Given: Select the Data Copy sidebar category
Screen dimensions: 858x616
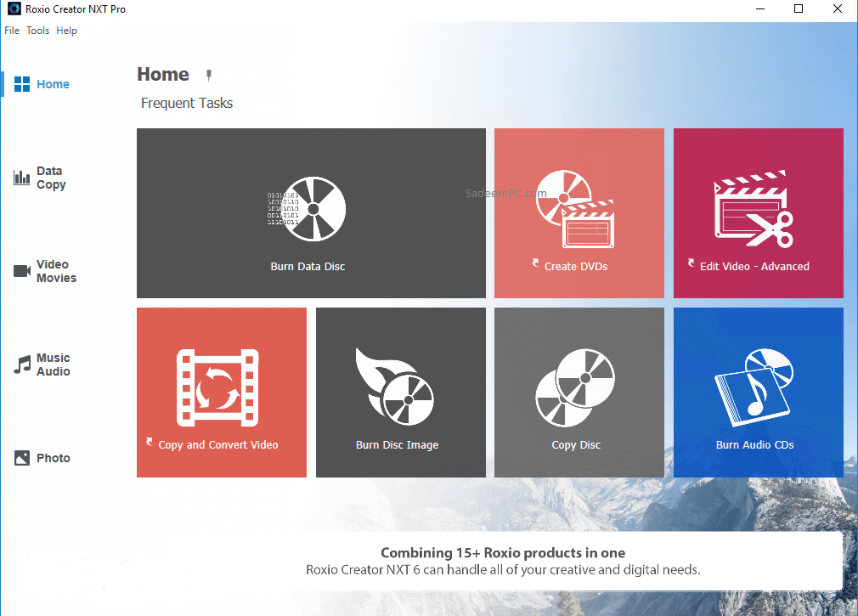Looking at the screenshot, I should [50, 178].
